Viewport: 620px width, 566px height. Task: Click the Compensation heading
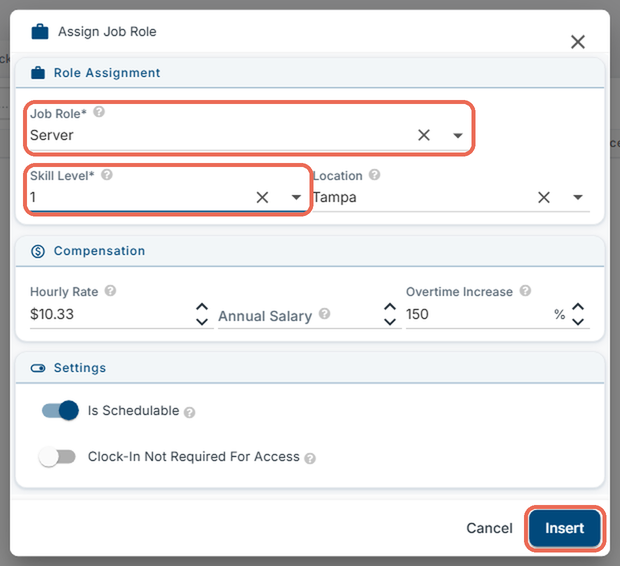pyautogui.click(x=99, y=251)
